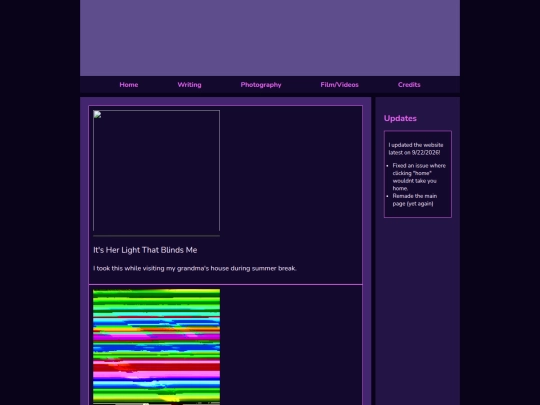Screen dimensions: 540x405
Task: Open the Photography section
Action: tap(261, 85)
